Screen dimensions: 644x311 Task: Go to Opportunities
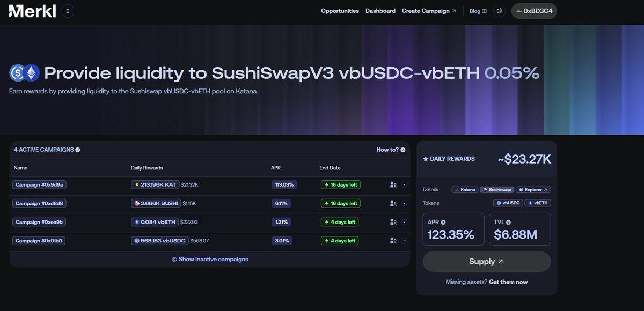(340, 11)
